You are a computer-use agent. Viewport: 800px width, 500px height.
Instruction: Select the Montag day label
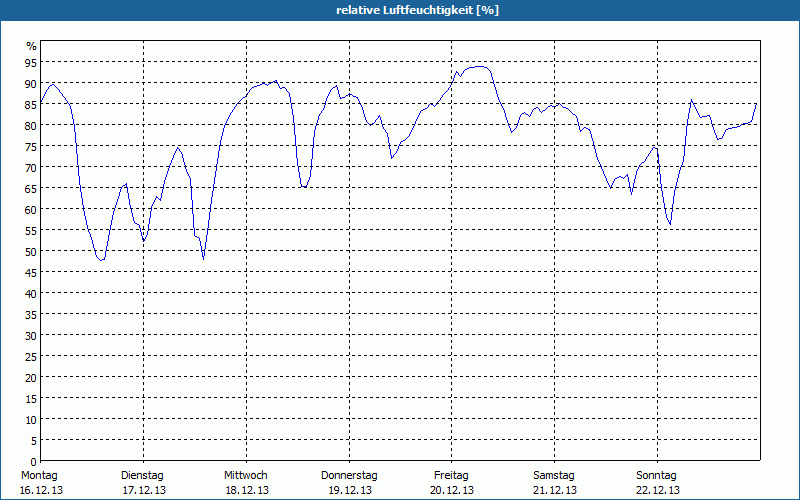click(x=39, y=475)
